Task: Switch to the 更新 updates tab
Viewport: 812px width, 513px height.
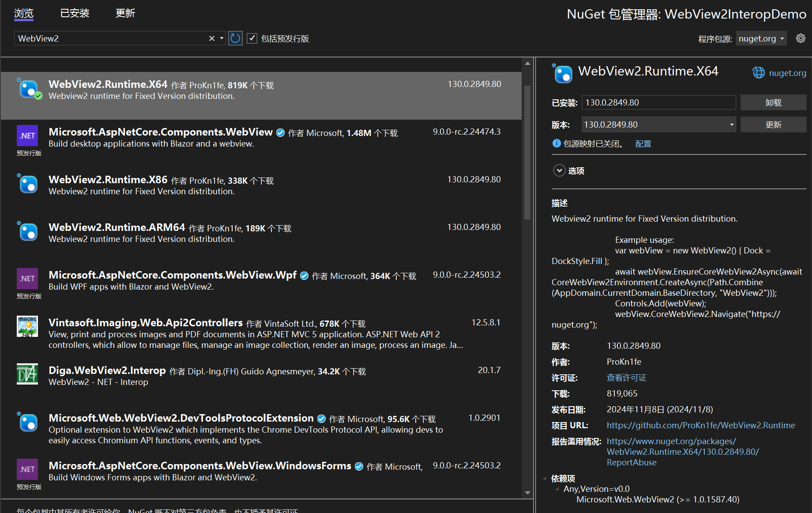Action: (125, 13)
